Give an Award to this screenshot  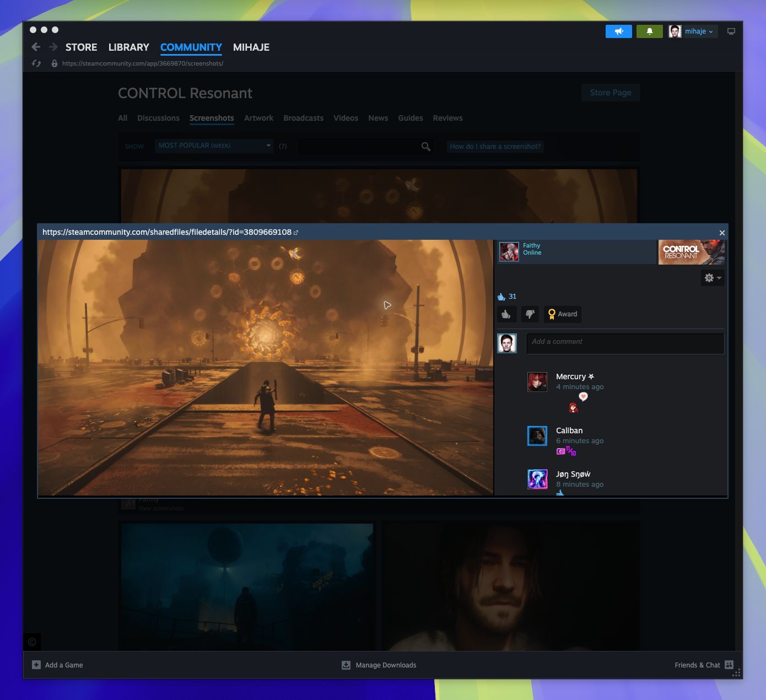[563, 314]
